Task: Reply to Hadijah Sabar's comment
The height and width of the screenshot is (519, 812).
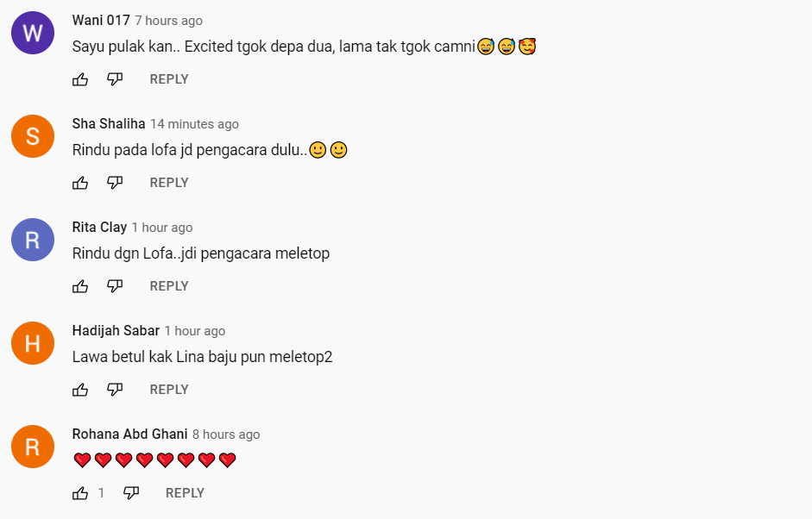Action: point(169,390)
